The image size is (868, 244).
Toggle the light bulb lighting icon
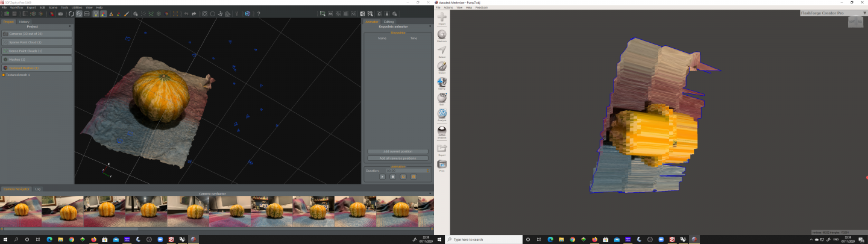(x=95, y=14)
